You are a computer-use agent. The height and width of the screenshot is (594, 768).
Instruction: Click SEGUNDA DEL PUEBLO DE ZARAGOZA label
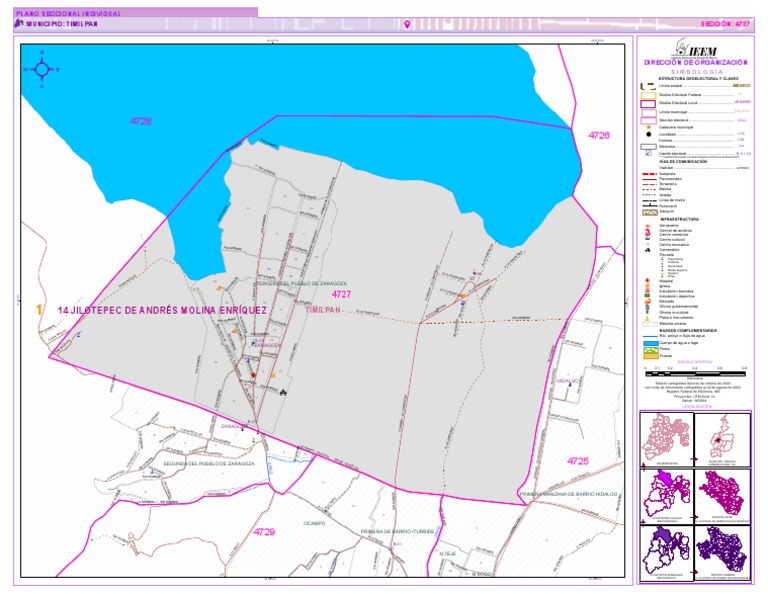209,464
